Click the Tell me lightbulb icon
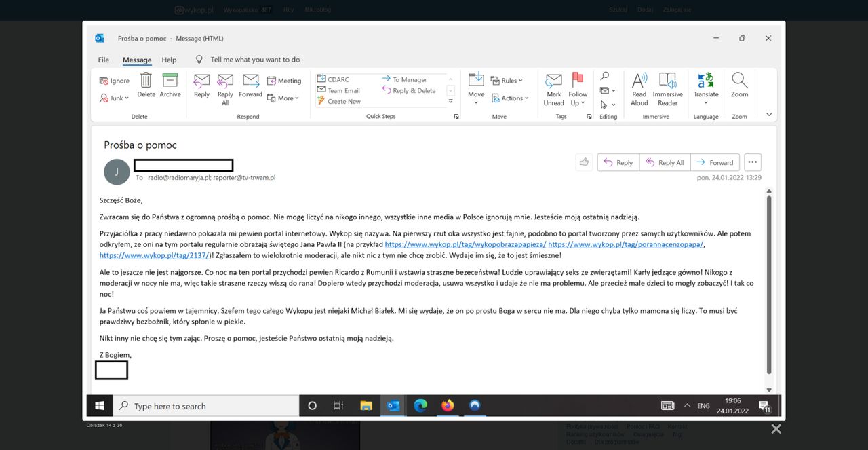This screenshot has height=450, width=868. click(x=199, y=60)
